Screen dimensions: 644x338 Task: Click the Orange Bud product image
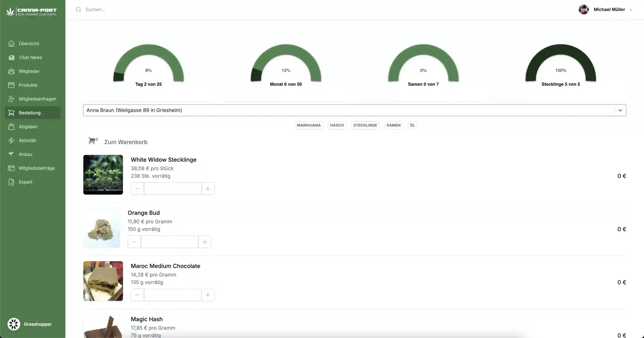pos(101,228)
